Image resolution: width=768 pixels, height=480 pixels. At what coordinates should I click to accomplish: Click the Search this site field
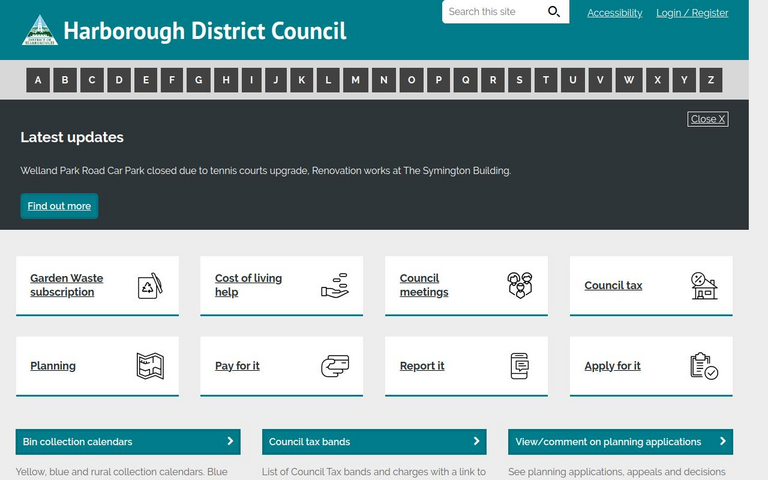click(494, 12)
